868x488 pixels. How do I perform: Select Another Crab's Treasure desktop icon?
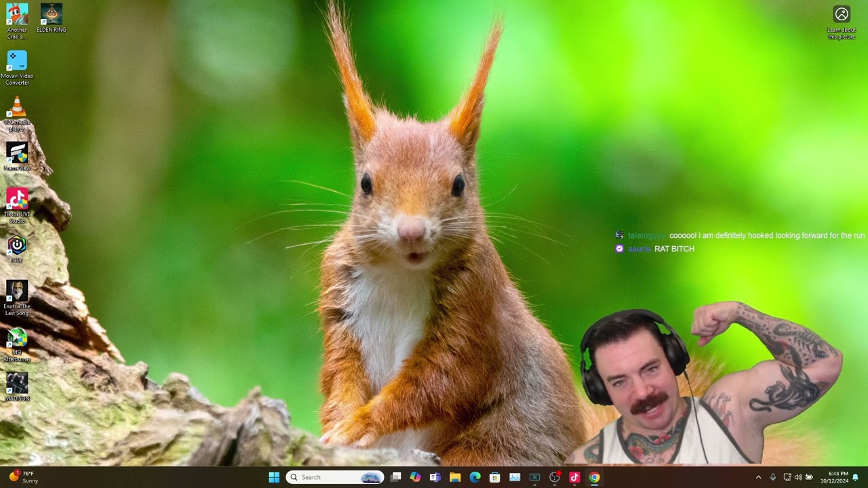click(x=17, y=14)
